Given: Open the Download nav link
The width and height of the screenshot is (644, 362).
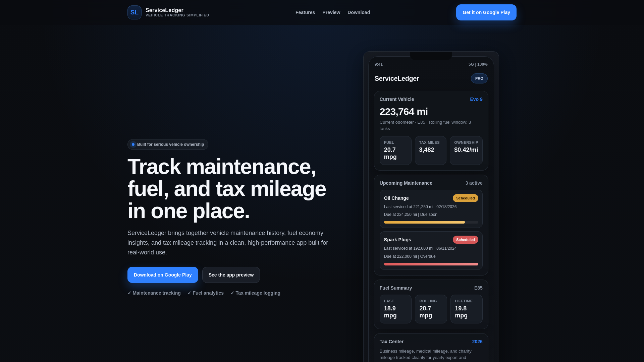Looking at the screenshot, I should tap(359, 12).
